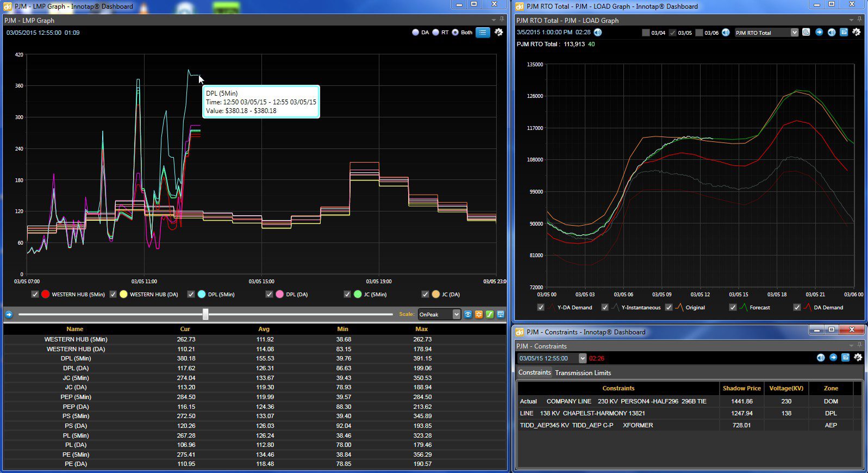Click cyan DPL (5Min) color swatch
Image resolution: width=868 pixels, height=473 pixels.
202,294
